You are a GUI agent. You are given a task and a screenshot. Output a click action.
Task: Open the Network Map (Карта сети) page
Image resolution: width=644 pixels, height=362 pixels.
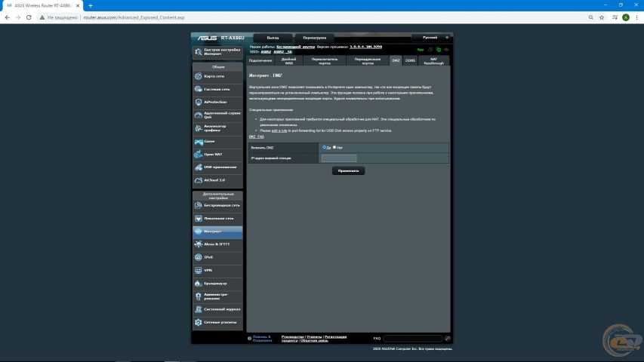pyautogui.click(x=217, y=76)
